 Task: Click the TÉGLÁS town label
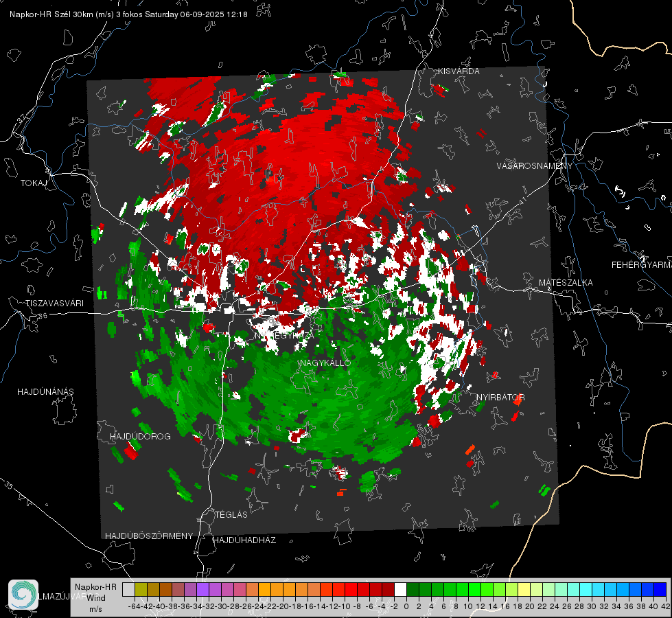click(x=231, y=515)
